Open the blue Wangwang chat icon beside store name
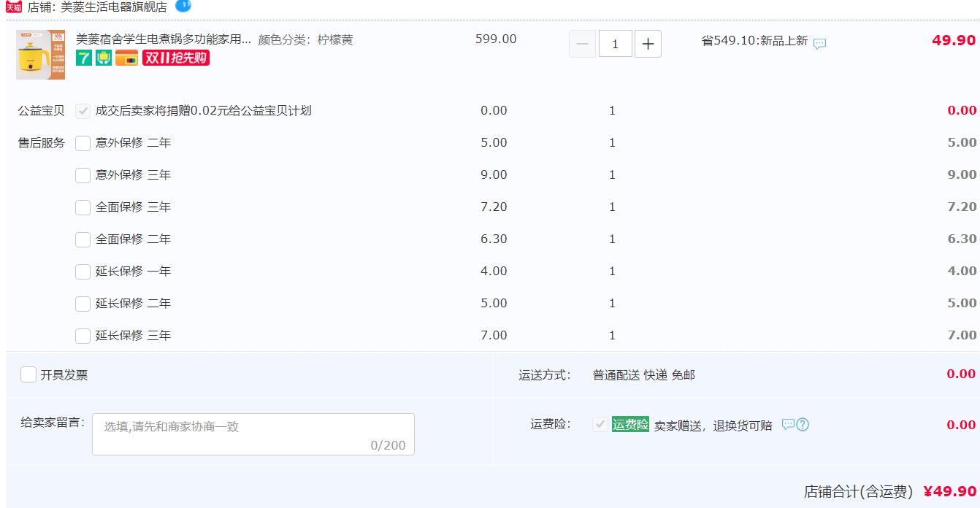This screenshot has height=508, width=980. pos(183,6)
